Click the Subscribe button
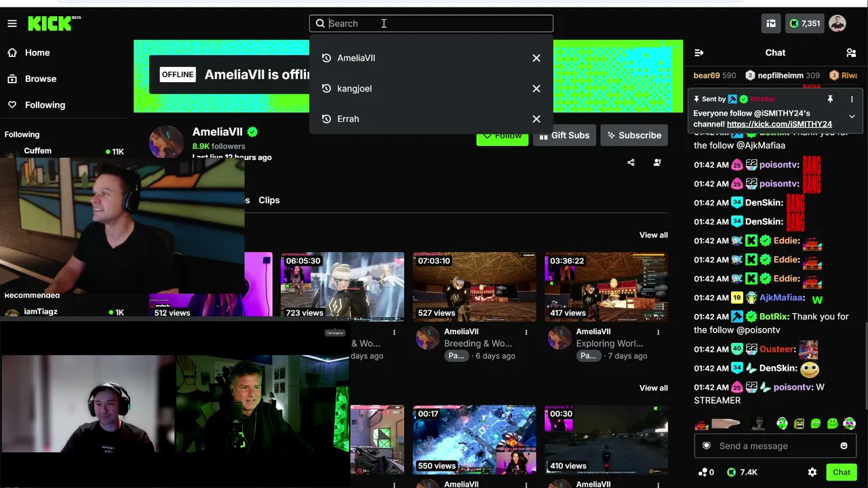Viewport: 868px width, 488px height. pyautogui.click(x=634, y=136)
